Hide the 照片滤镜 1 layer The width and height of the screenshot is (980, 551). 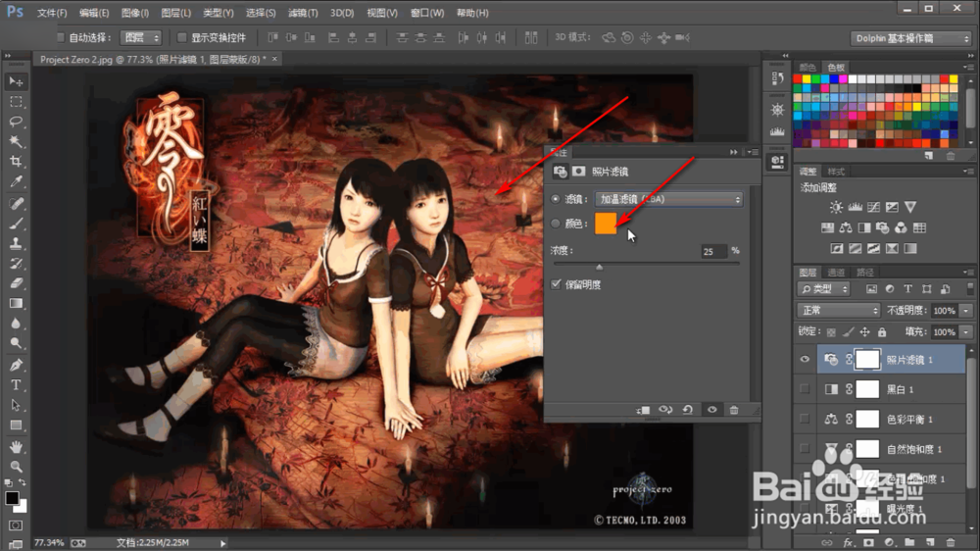805,359
